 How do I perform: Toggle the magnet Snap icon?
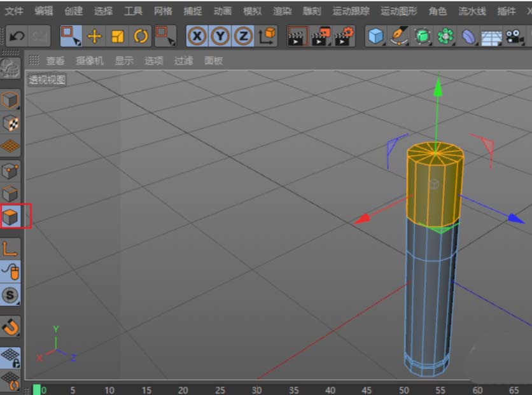tap(10, 328)
